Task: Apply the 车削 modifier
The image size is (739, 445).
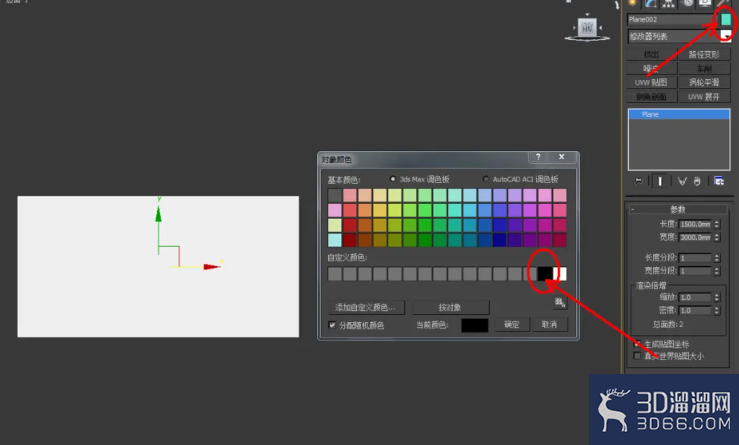Action: pyautogui.click(x=704, y=68)
